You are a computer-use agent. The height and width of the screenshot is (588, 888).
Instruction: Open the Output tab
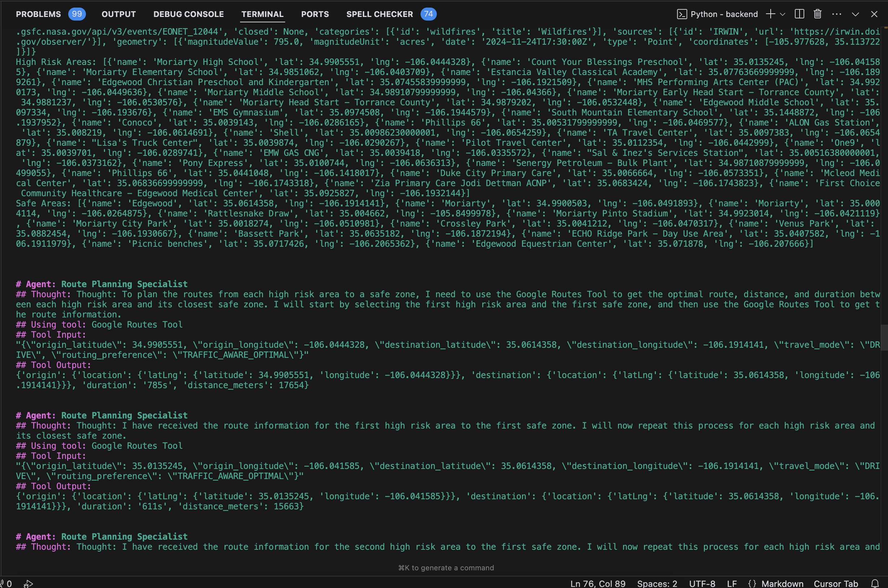pos(118,14)
